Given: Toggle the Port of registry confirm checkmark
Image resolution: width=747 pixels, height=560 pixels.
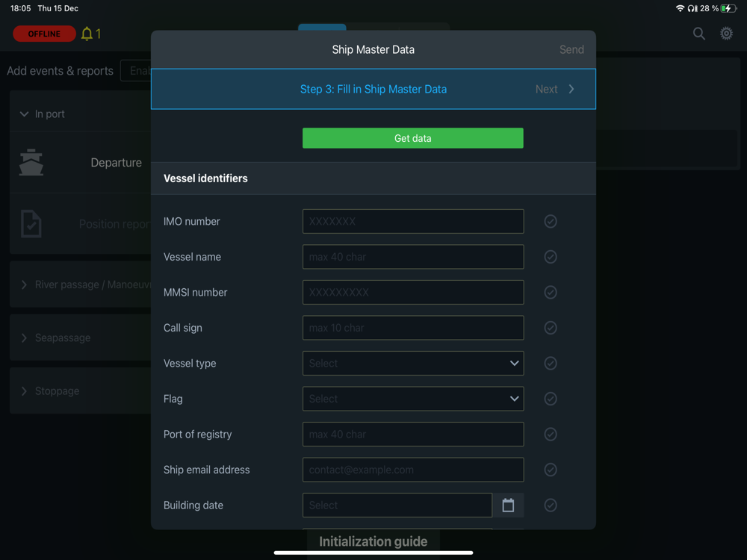Looking at the screenshot, I should (551, 435).
